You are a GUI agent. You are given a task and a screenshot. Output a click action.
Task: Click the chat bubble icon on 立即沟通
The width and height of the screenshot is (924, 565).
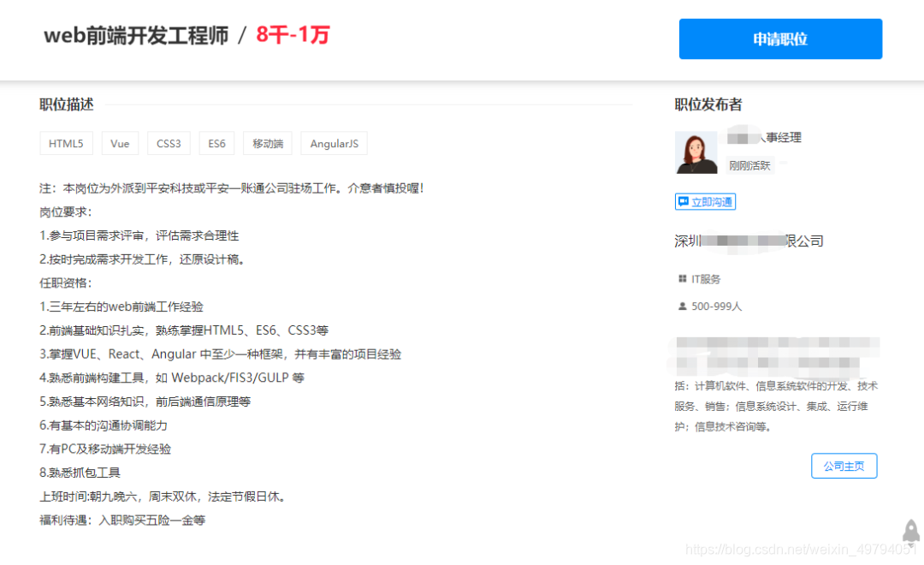(x=684, y=201)
